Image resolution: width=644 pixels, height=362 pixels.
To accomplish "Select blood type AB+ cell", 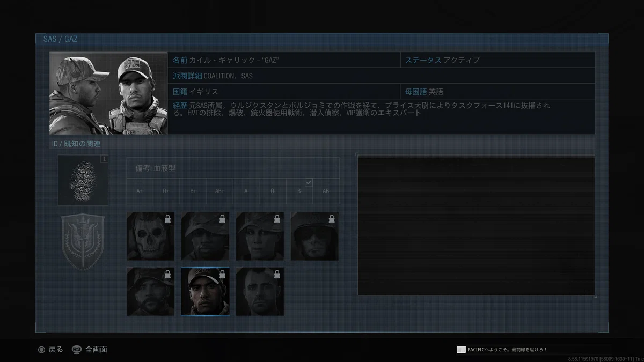I will 219,191.
